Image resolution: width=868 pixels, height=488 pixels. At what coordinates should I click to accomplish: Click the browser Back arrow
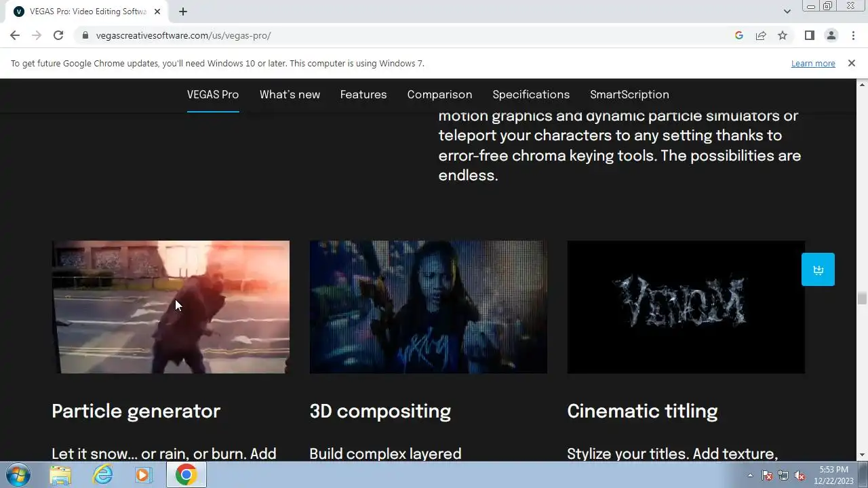pyautogui.click(x=15, y=35)
